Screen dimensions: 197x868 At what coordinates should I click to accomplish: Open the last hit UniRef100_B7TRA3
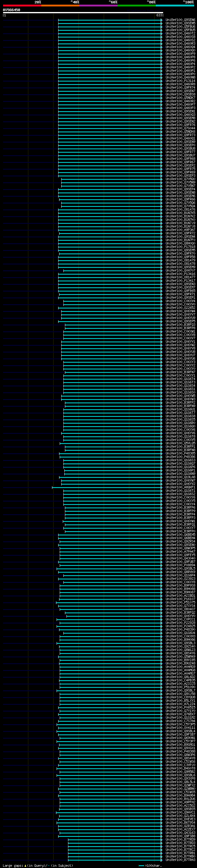tap(180, 860)
